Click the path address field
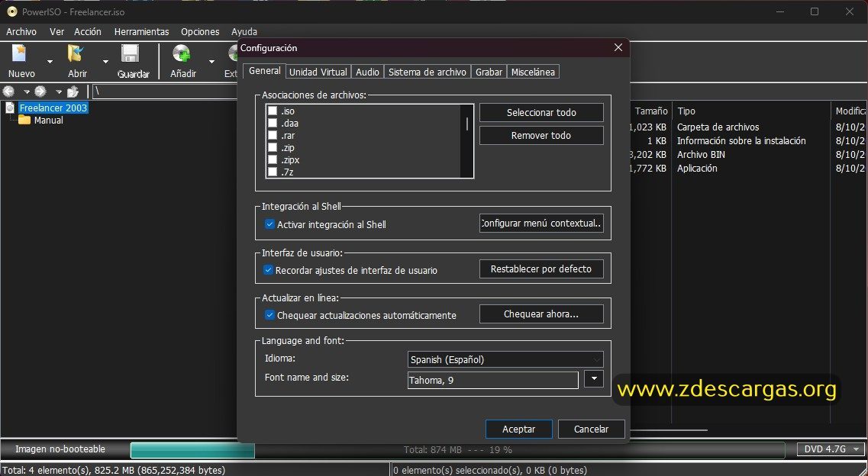 pos(165,92)
